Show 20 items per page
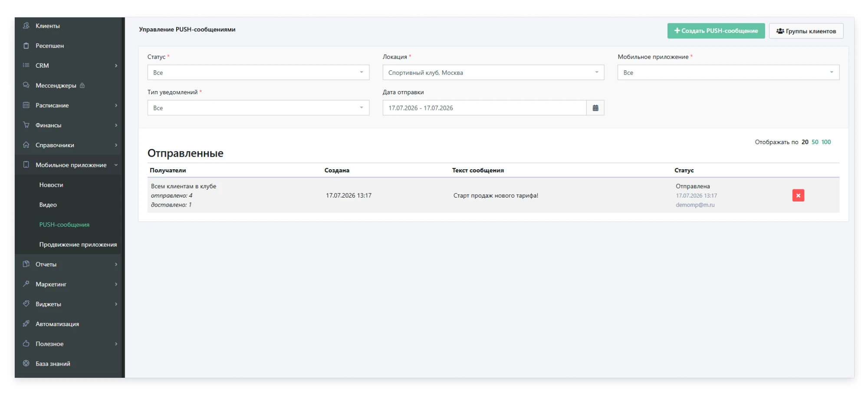Screen dimensions: 868x396 (805, 142)
